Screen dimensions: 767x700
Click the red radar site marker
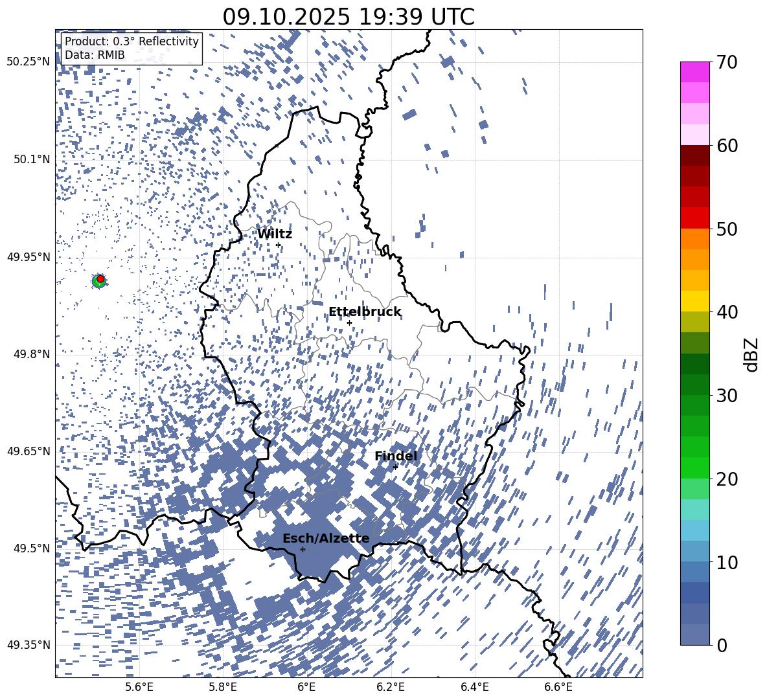(x=100, y=279)
